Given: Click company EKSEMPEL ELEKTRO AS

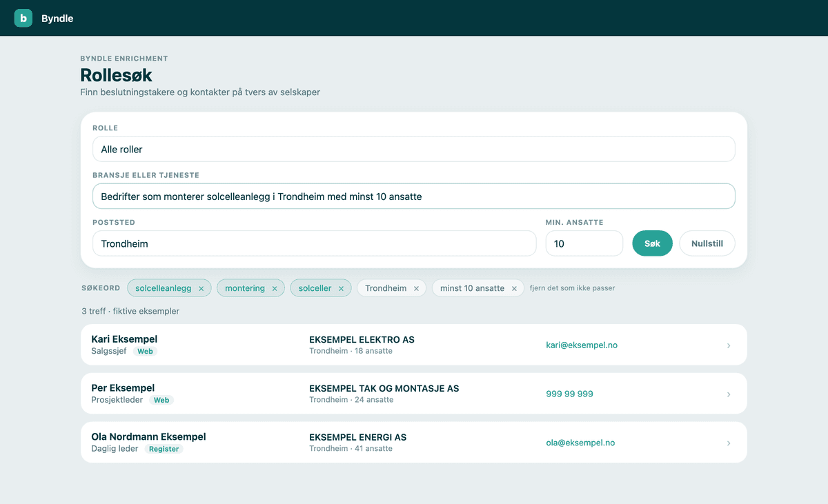Looking at the screenshot, I should 362,340.
